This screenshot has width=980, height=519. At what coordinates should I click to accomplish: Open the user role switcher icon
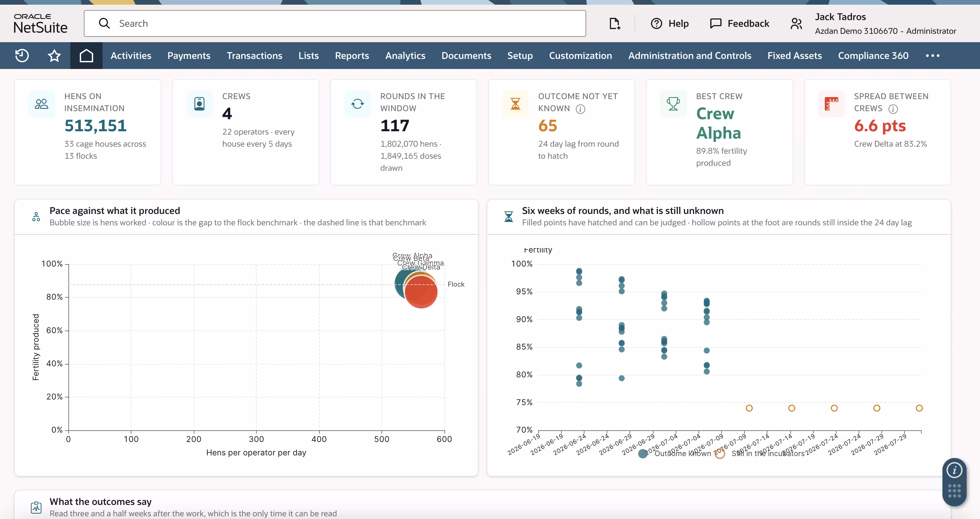pos(796,23)
